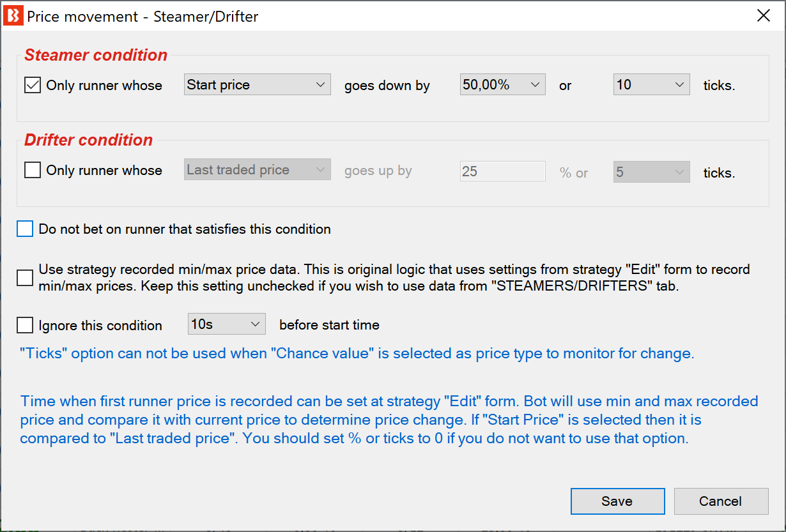Click the Save button
The width and height of the screenshot is (786, 532).
(x=617, y=501)
